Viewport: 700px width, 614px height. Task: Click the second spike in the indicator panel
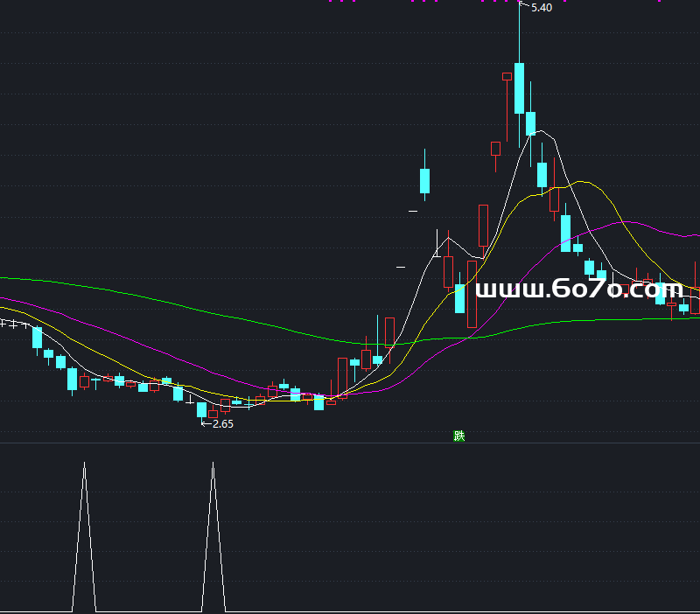pos(213,536)
